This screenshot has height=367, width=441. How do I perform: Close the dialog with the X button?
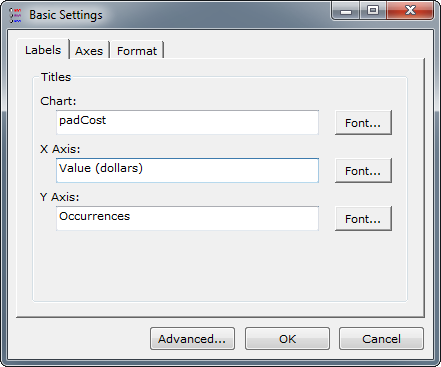(410, 11)
